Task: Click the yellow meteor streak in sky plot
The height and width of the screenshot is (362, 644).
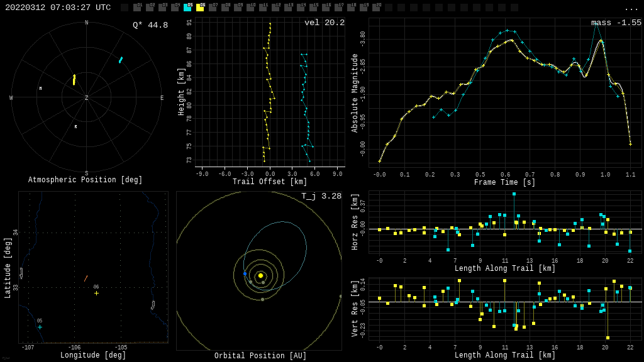Action: coord(74,80)
